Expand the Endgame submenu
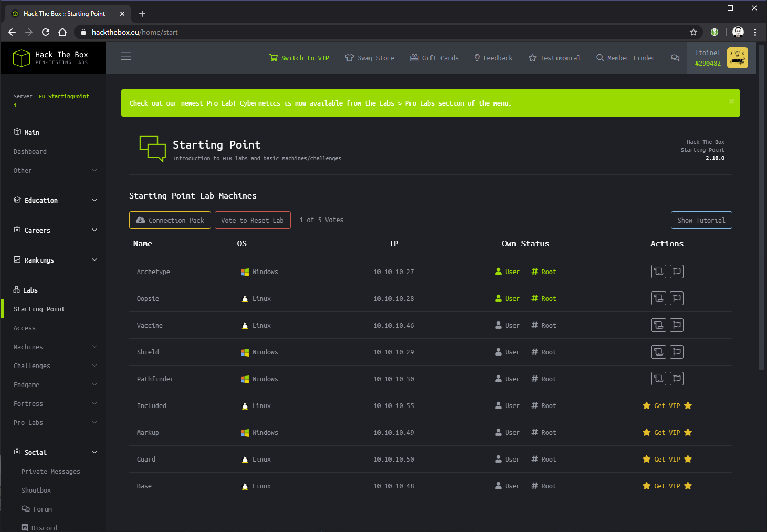767x532 pixels. click(x=55, y=384)
